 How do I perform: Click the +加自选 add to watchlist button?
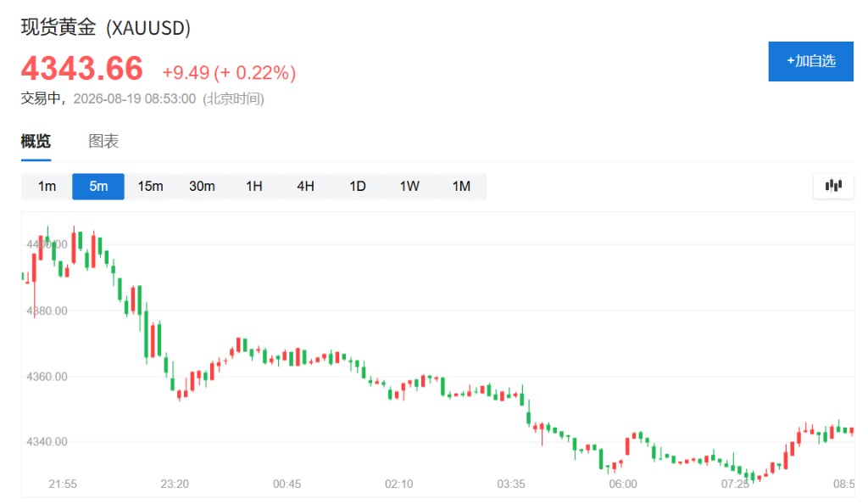811,61
